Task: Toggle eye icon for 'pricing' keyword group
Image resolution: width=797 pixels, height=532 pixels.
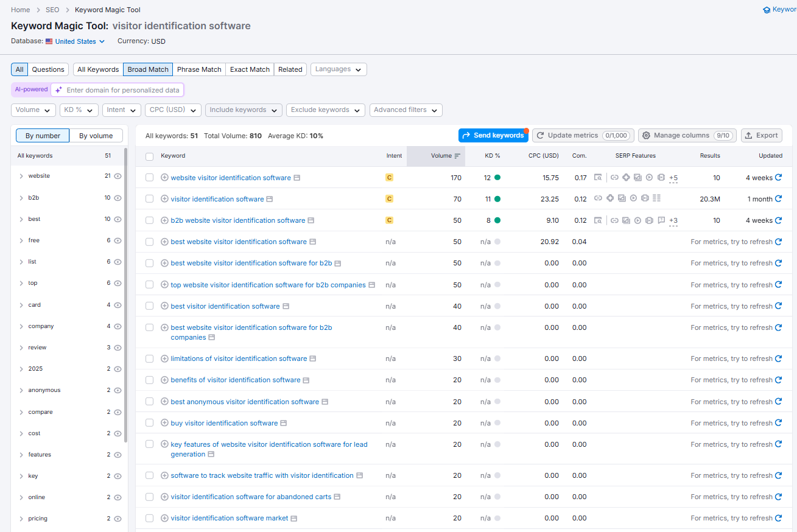Action: pos(118,519)
